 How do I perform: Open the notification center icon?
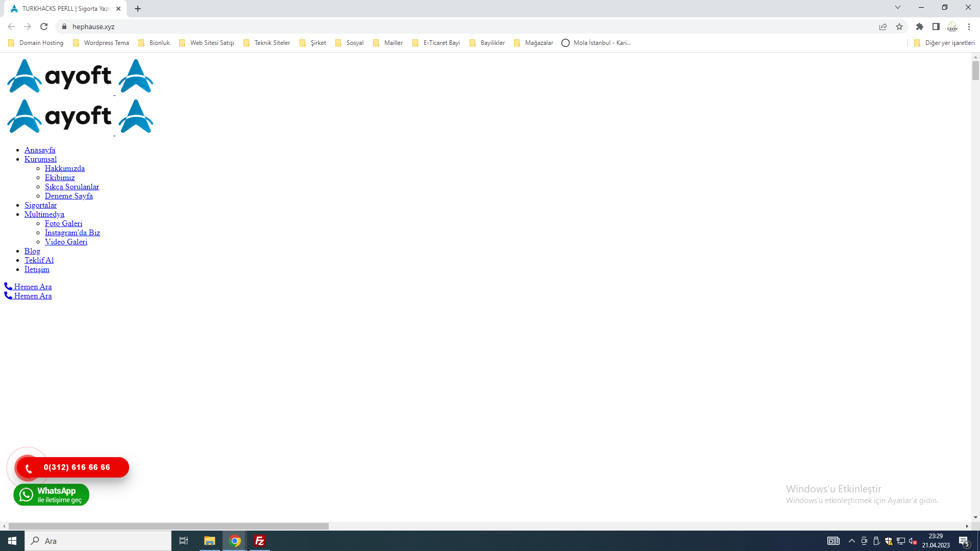[964, 541]
